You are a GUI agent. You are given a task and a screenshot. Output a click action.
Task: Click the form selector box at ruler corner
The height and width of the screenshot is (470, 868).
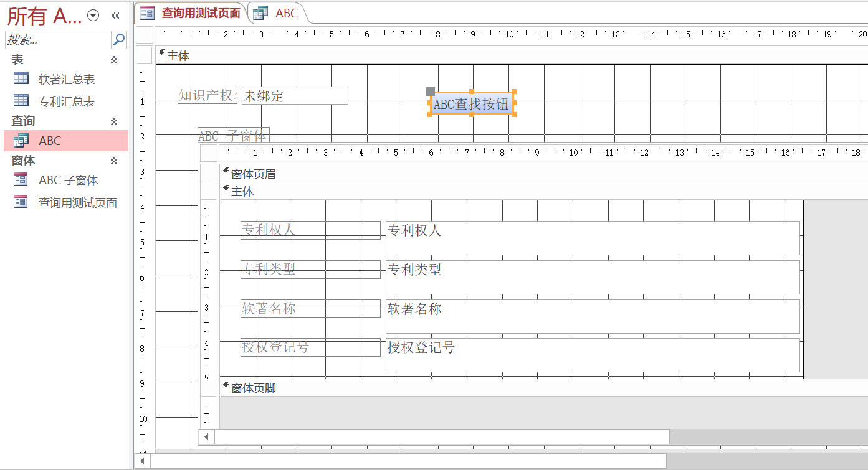(145, 34)
